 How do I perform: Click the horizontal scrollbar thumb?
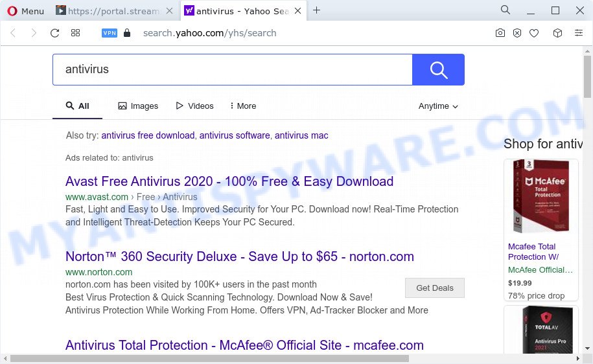(209, 358)
